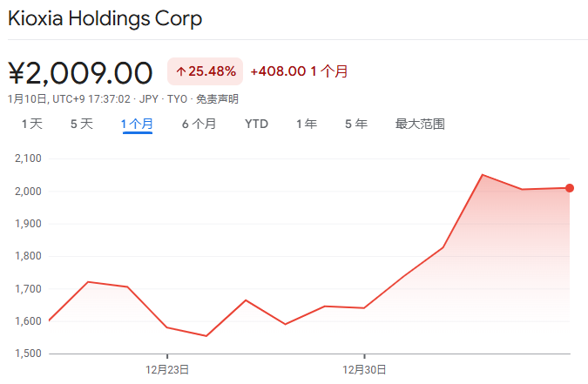The image size is (588, 384).
Task: Click the up arrow icon in percentage badge
Action: 181,71
